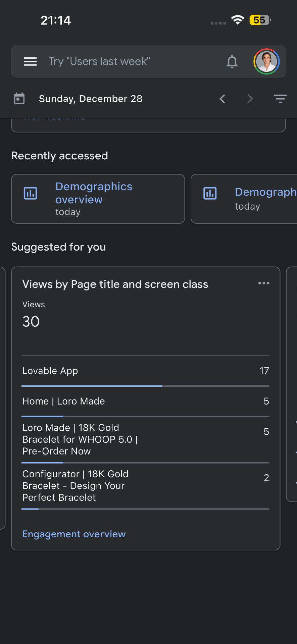Select the Home | Loro Made row

pos(145,401)
